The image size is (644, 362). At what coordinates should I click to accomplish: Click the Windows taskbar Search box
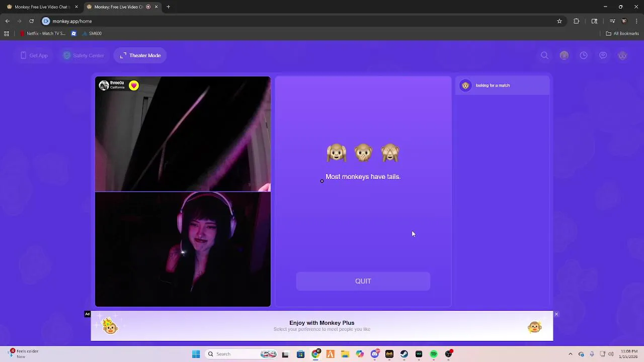[x=242, y=354]
